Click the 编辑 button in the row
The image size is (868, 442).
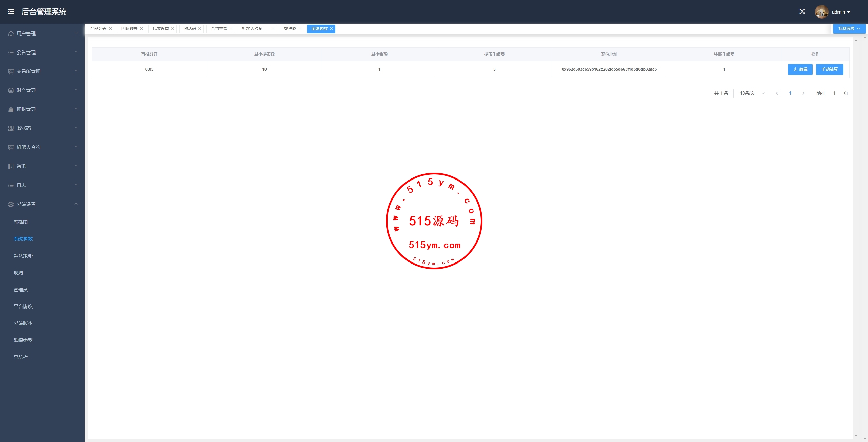tap(800, 69)
